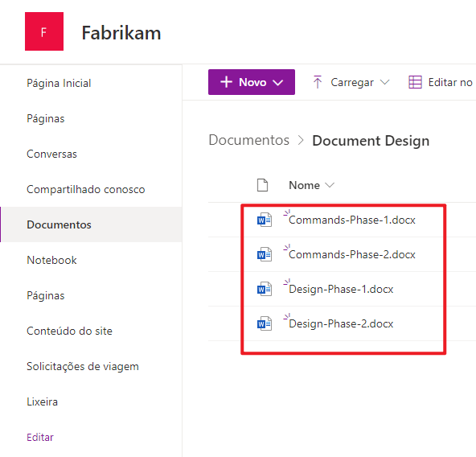Click Word icon for Commands-Phase-2.docx
Image resolution: width=476 pixels, height=457 pixels.
pyautogui.click(x=265, y=254)
